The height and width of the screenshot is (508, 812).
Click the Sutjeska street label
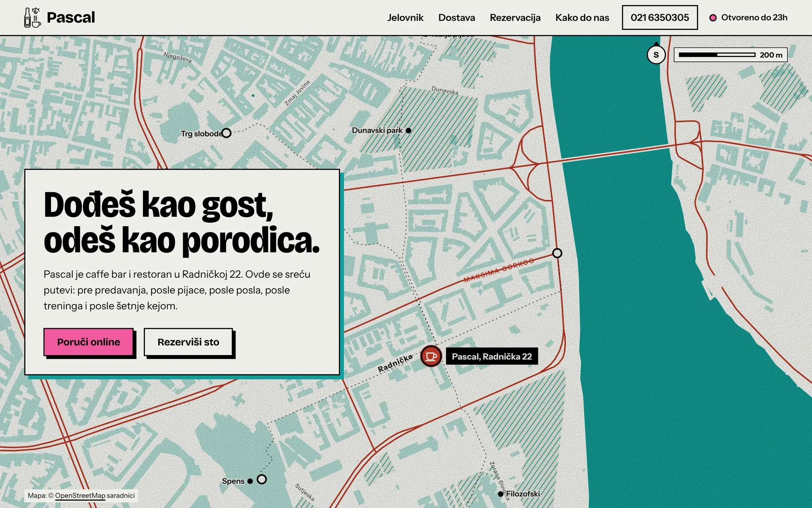coord(304,492)
